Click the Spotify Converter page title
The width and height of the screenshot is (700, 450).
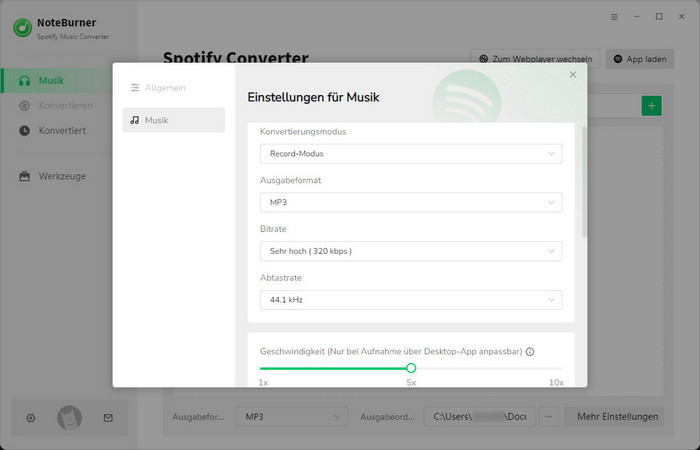point(236,57)
